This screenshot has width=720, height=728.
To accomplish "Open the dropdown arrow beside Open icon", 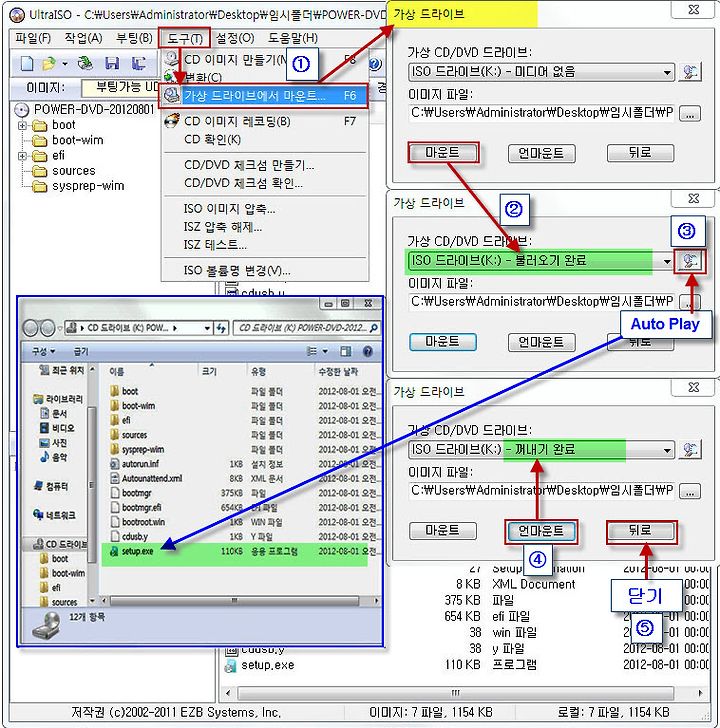I will click(65, 64).
